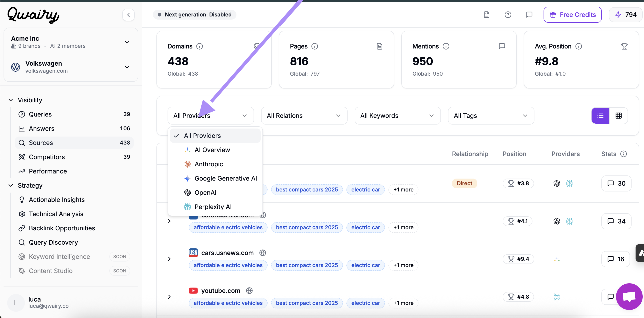
Task: Open the All Providers dropdown
Action: 210,116
